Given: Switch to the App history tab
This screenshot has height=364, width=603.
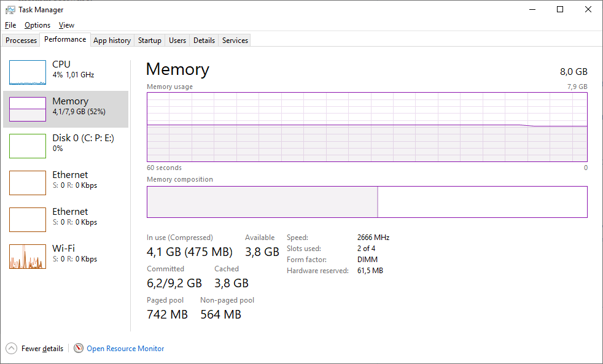Looking at the screenshot, I should point(112,41).
